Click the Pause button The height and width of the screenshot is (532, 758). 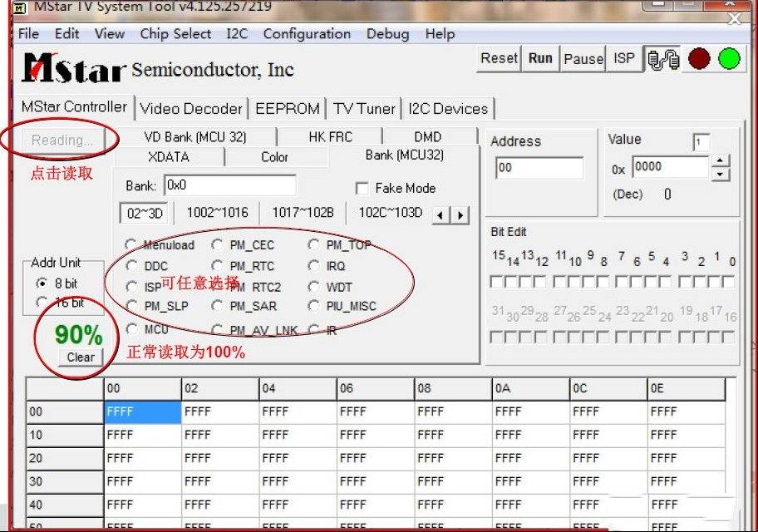click(x=583, y=58)
